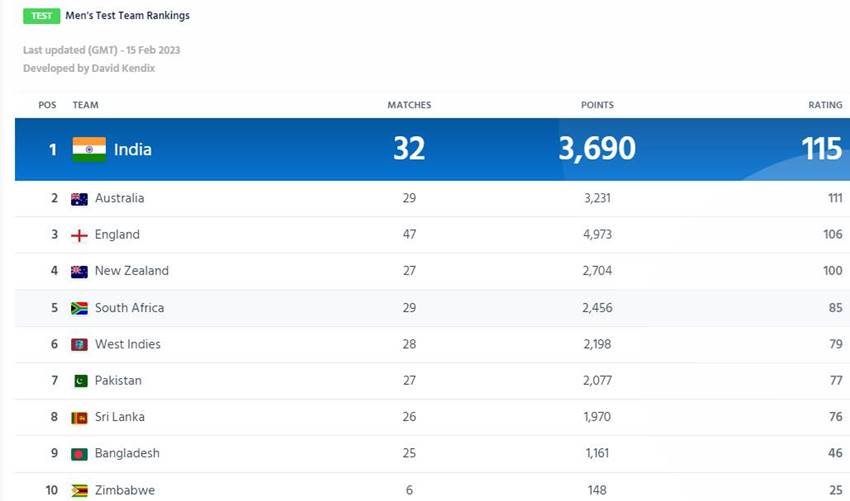
Task: Select the green TEST format badge
Action: pyautogui.click(x=42, y=16)
